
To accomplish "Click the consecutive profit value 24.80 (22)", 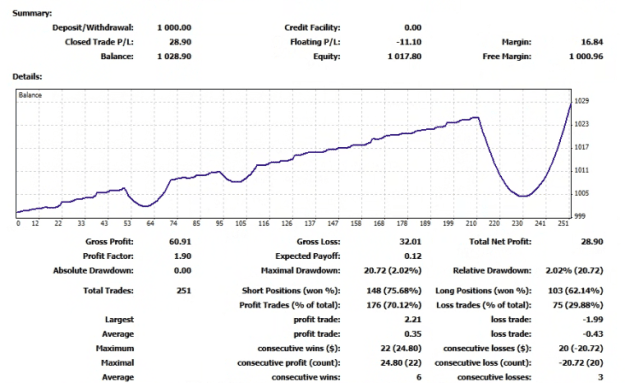I will [401, 363].
